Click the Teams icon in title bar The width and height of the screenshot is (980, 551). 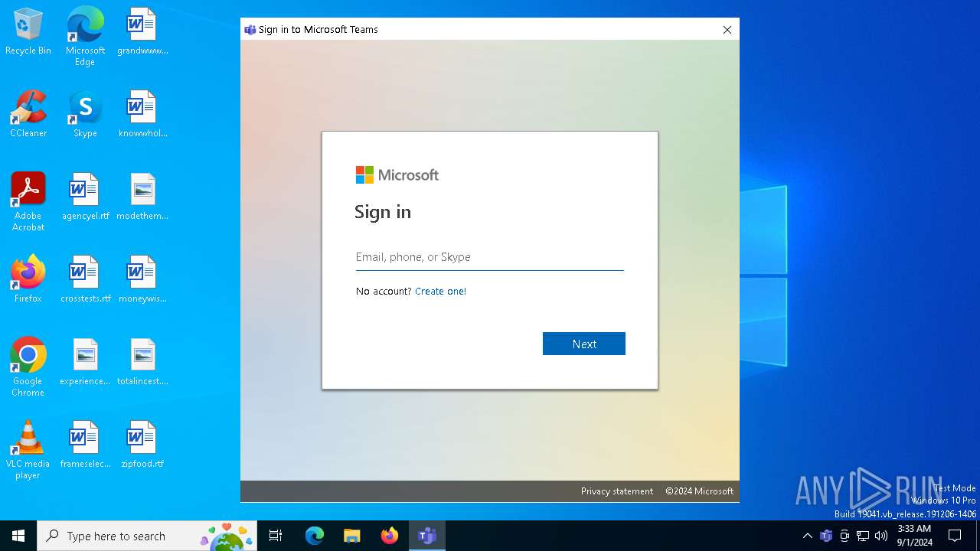250,30
